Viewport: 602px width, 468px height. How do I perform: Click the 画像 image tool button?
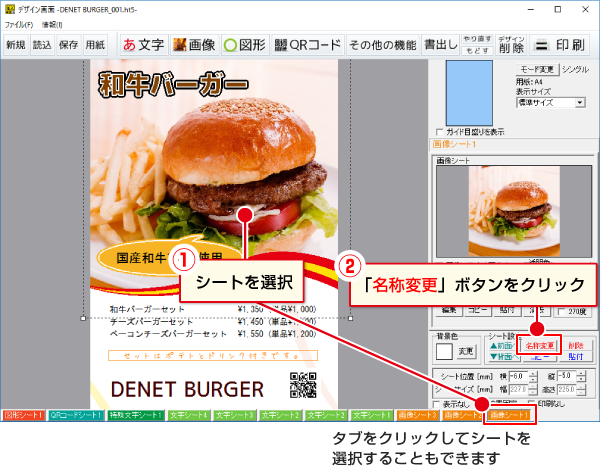(x=195, y=45)
